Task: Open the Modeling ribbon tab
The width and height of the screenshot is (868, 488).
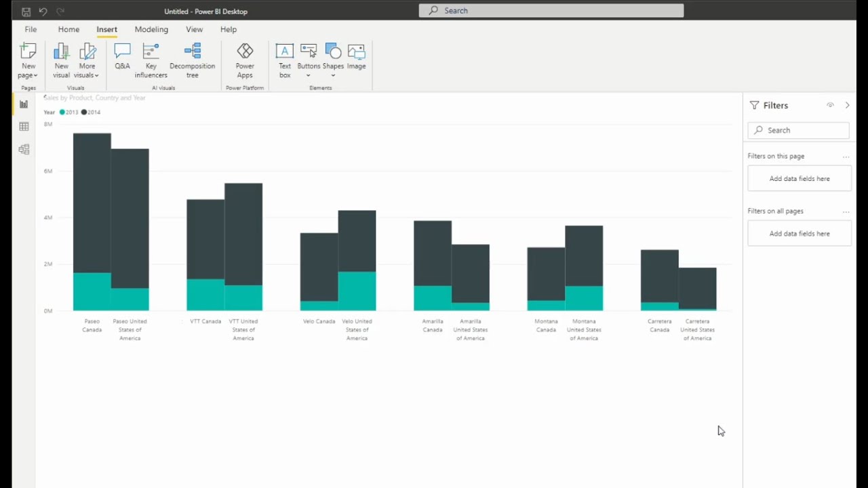Action: (x=151, y=29)
